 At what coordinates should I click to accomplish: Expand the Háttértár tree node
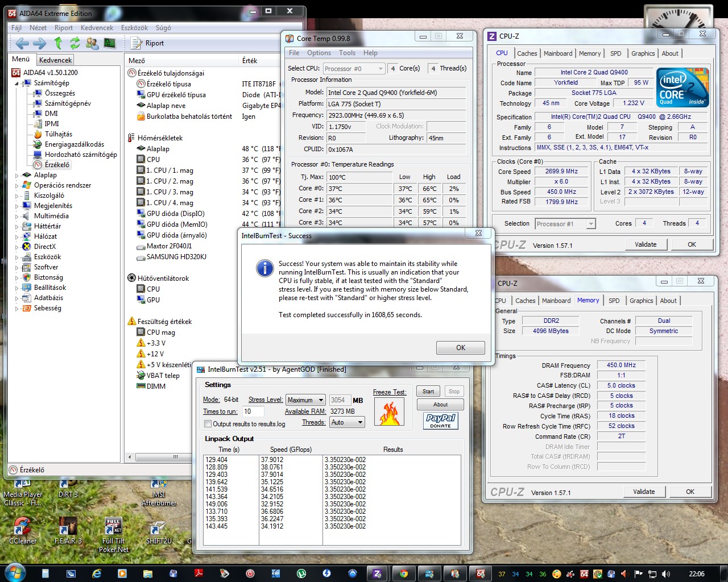pos(16,226)
